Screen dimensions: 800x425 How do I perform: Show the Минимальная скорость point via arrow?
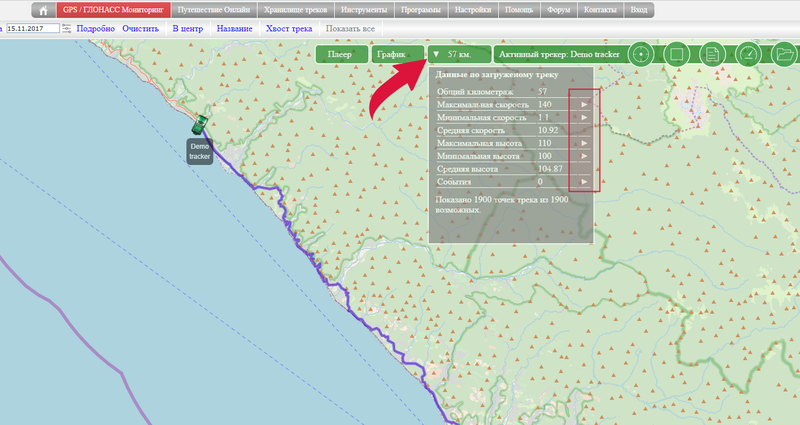(584, 117)
